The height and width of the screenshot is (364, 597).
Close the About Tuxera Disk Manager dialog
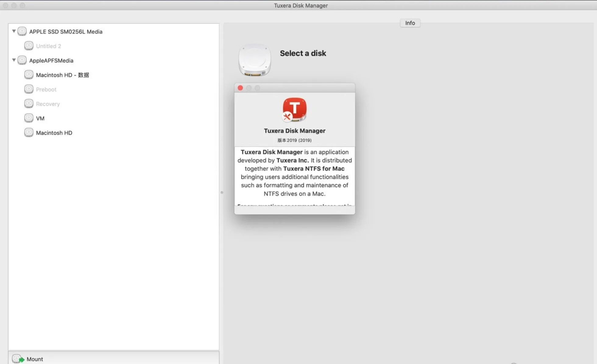click(240, 88)
